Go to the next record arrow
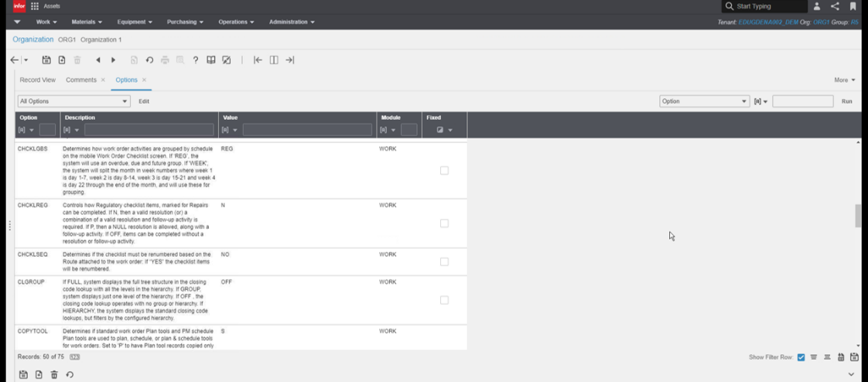Screen dimensions: 868x382 [114, 60]
